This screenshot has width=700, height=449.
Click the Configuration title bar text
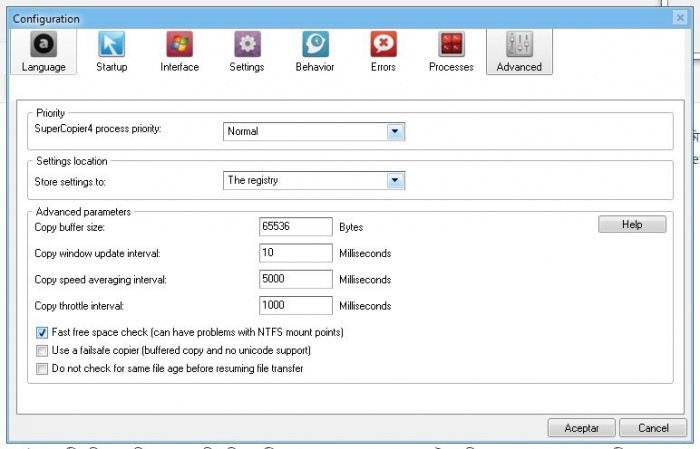click(x=46, y=19)
